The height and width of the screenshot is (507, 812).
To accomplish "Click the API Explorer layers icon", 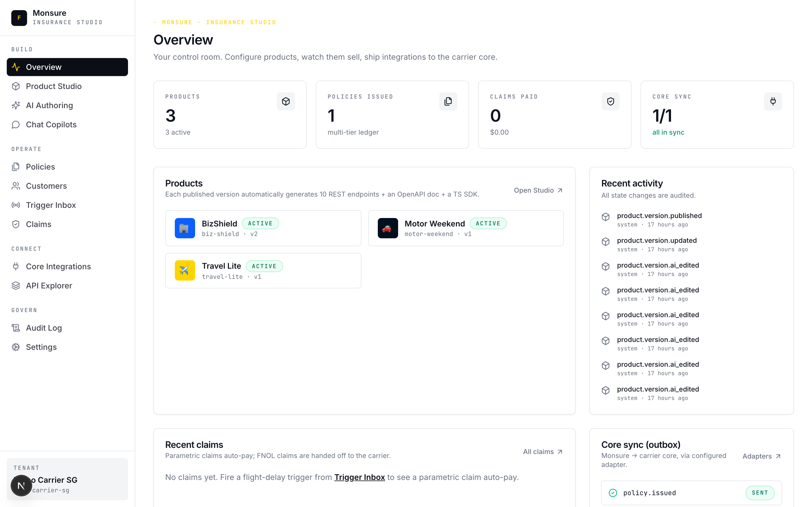I will (x=16, y=285).
